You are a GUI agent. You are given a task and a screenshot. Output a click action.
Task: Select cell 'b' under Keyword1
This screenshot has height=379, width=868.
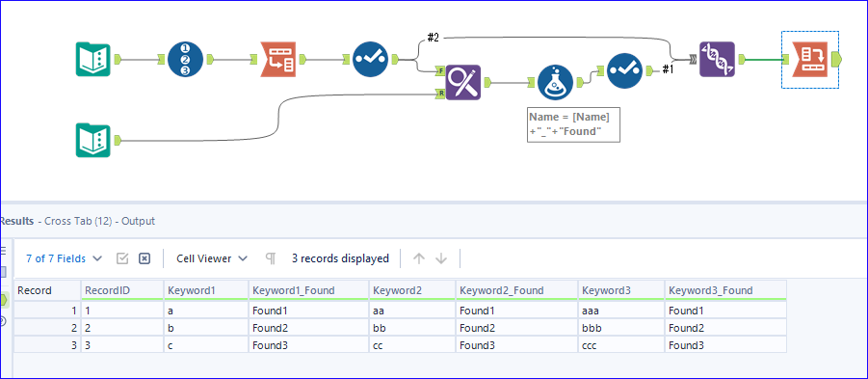pyautogui.click(x=206, y=328)
